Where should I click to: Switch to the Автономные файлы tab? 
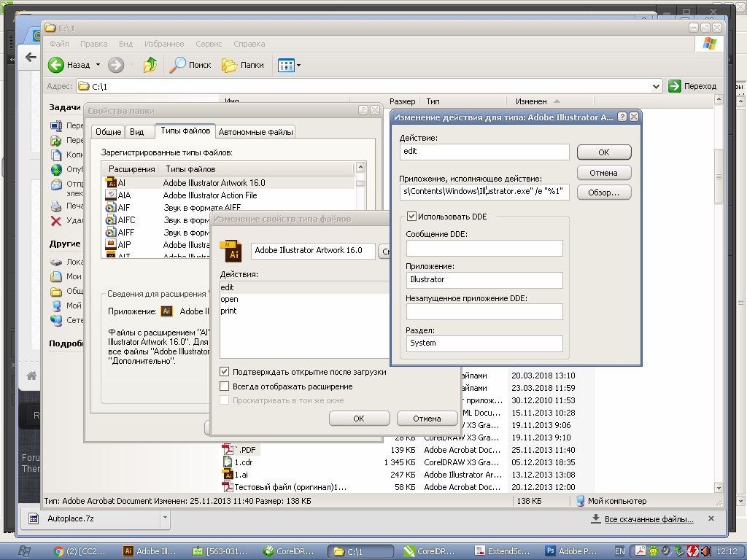tap(255, 132)
